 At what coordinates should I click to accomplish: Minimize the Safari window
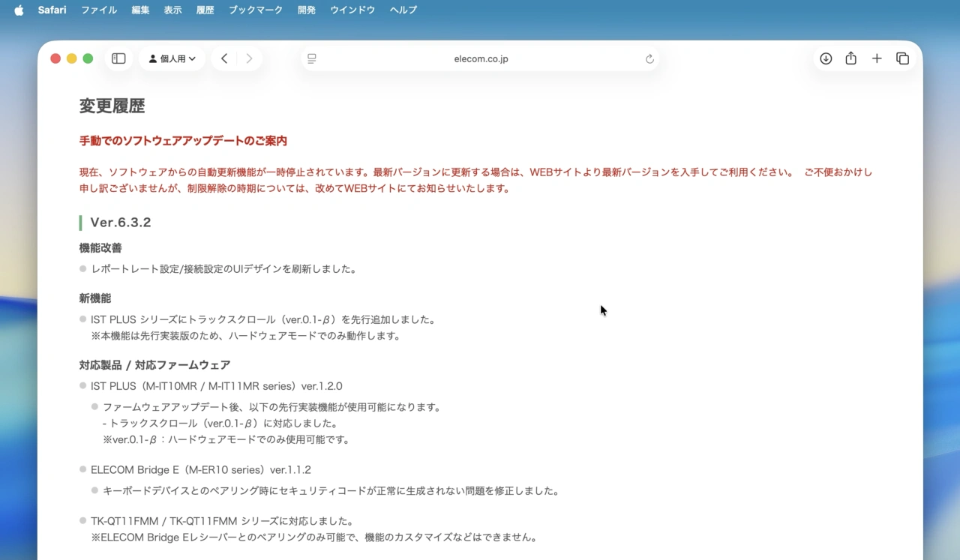click(x=72, y=58)
